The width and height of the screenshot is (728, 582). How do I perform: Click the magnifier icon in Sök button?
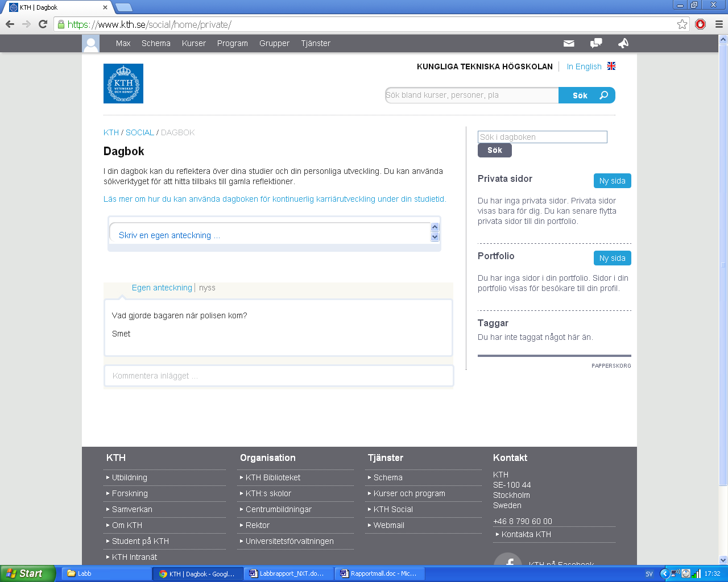point(603,95)
